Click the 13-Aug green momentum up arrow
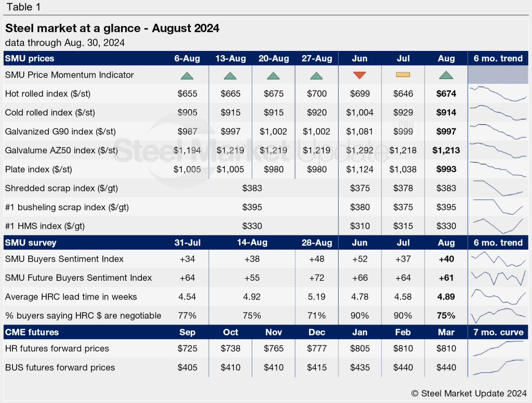The height and width of the screenshot is (403, 532). pos(230,75)
